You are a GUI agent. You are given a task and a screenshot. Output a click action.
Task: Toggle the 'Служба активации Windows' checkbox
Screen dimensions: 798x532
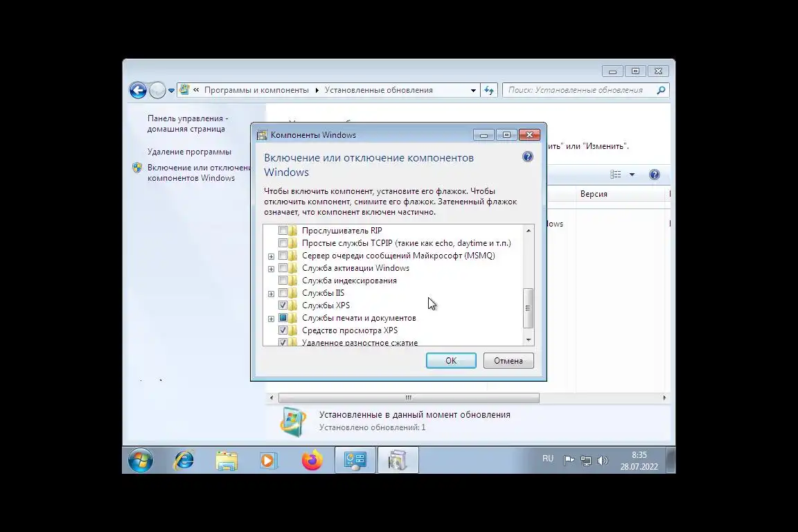283,268
